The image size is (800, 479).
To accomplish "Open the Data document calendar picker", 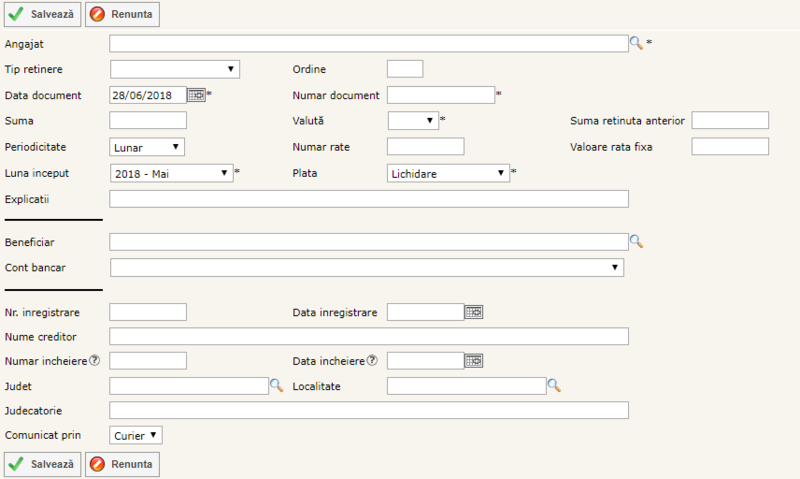I will (196, 95).
